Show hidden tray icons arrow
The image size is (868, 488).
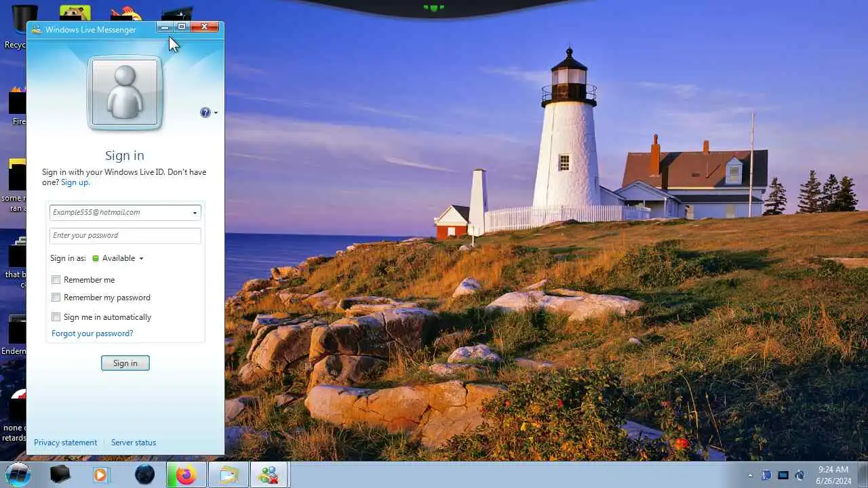[750, 475]
